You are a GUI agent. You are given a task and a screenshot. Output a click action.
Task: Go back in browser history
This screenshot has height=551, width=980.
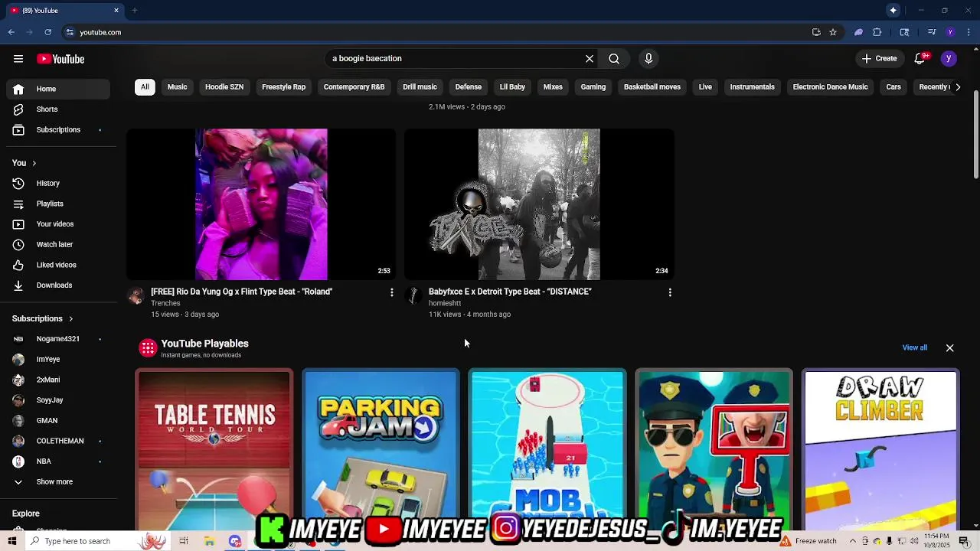pyautogui.click(x=11, y=32)
